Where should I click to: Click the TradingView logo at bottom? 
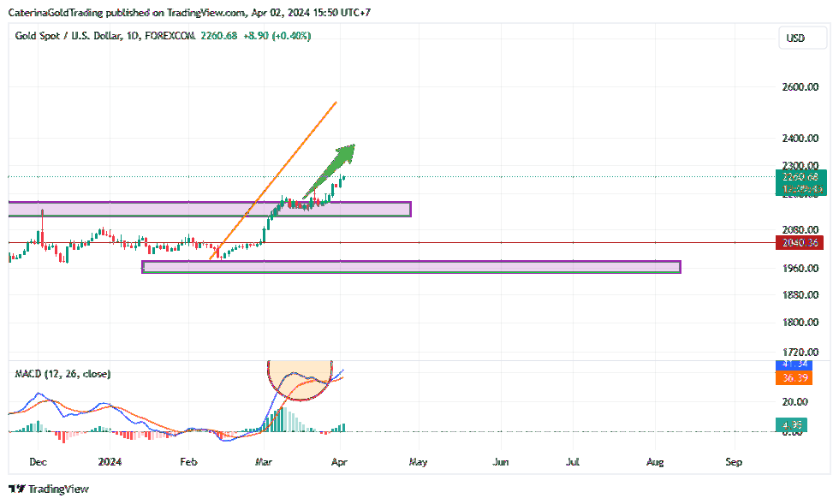(49, 489)
